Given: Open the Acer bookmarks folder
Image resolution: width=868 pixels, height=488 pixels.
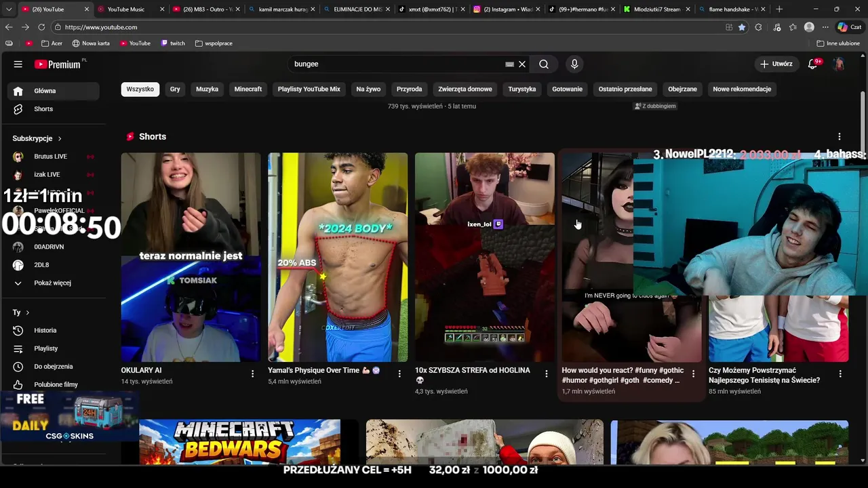Looking at the screenshot, I should point(52,43).
